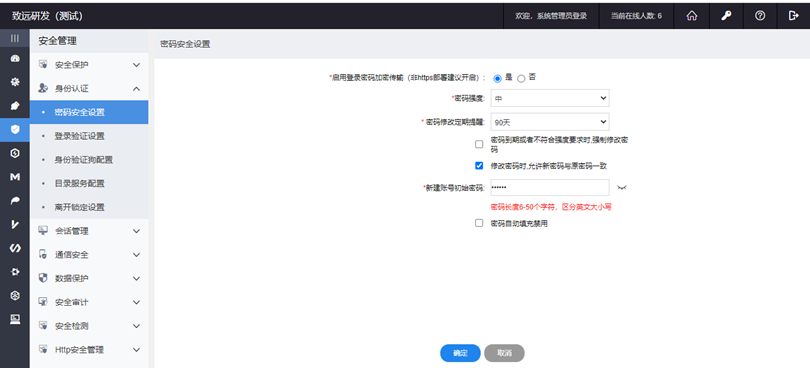Expand the 通信安全 chevron
Image resolution: width=810 pixels, height=368 pixels.
[136, 255]
